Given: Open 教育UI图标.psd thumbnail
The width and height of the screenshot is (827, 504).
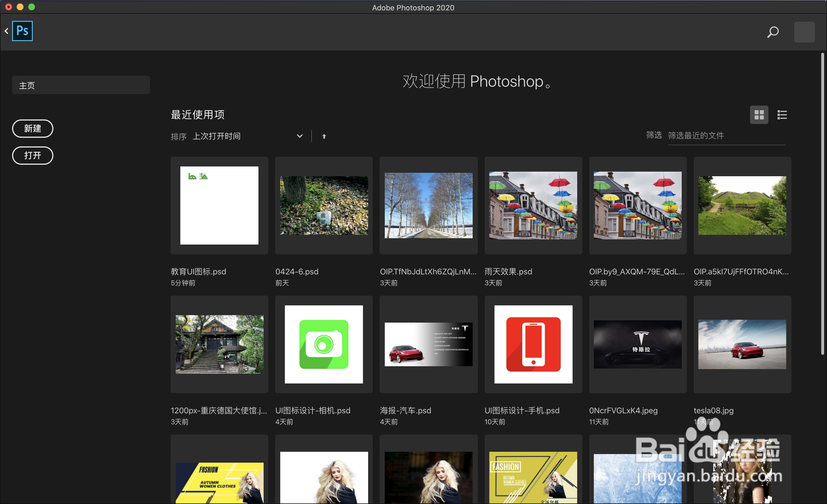Looking at the screenshot, I should coord(219,205).
